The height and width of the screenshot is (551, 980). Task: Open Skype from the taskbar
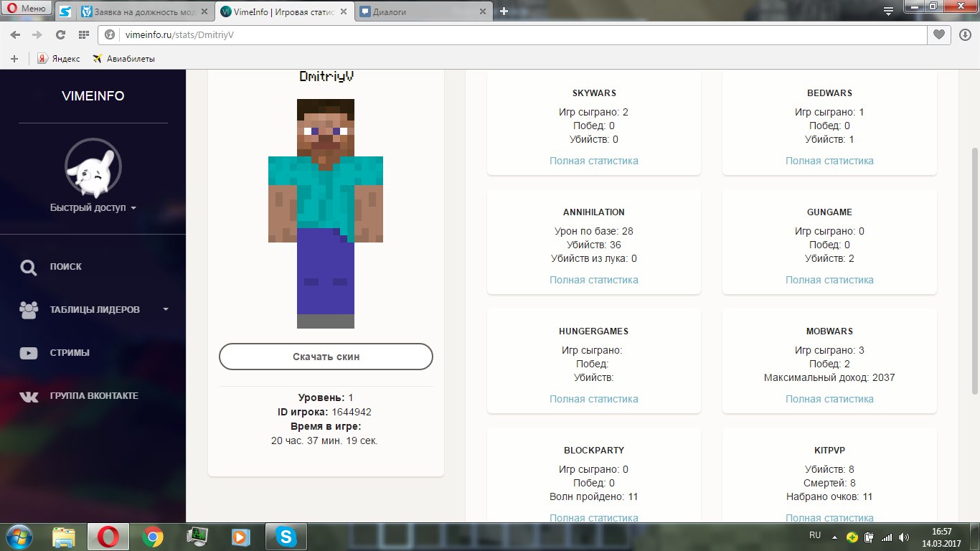click(286, 537)
